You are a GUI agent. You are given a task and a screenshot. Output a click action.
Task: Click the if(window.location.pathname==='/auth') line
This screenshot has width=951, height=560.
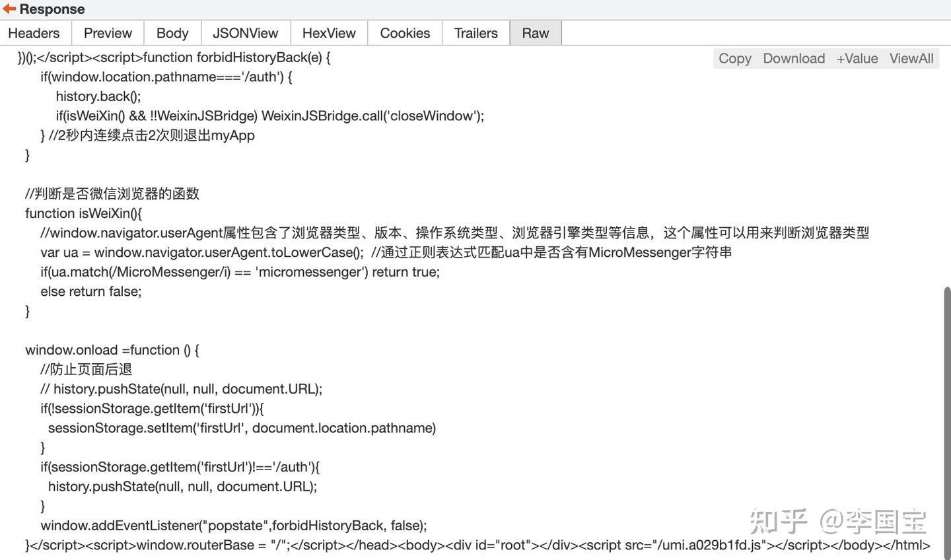[x=166, y=77]
